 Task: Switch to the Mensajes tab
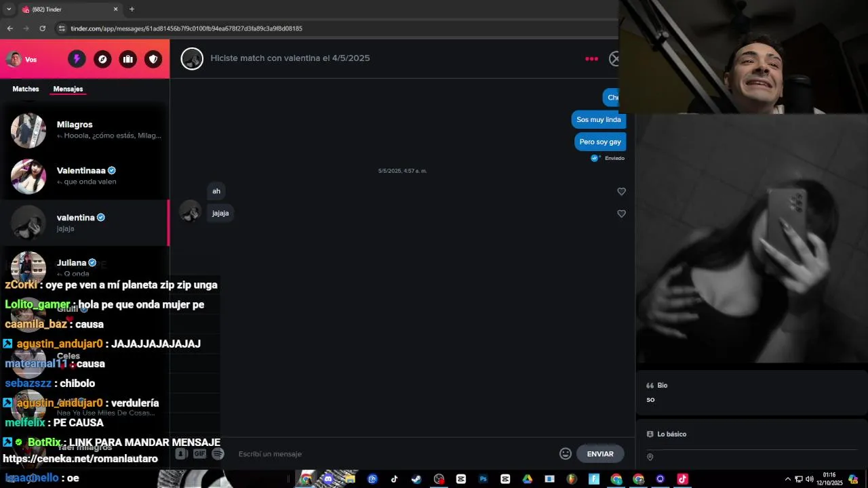tap(68, 89)
